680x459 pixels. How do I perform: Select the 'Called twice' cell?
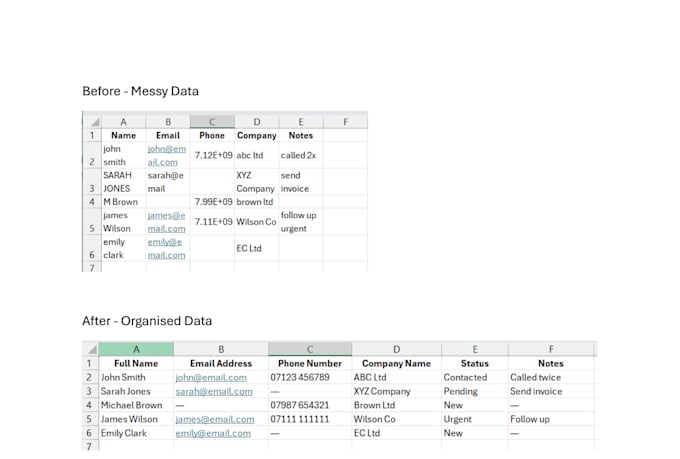[552, 377]
